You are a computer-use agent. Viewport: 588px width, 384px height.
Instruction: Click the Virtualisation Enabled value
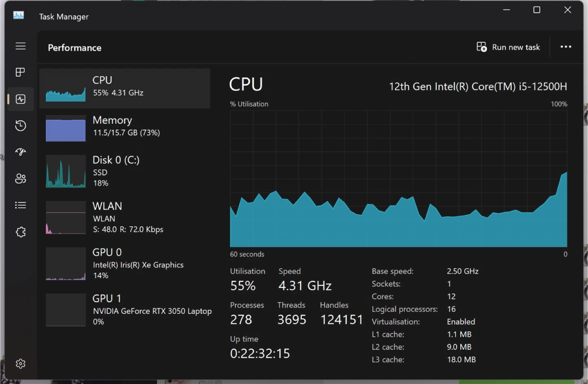[461, 322]
